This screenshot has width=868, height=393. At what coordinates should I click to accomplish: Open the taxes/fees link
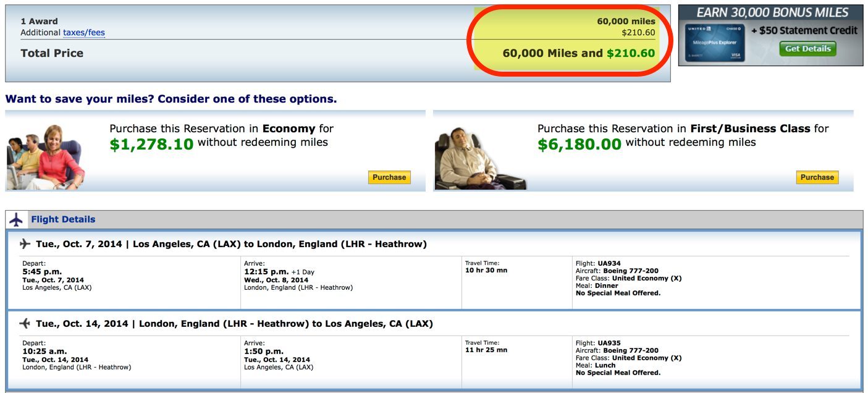84,33
